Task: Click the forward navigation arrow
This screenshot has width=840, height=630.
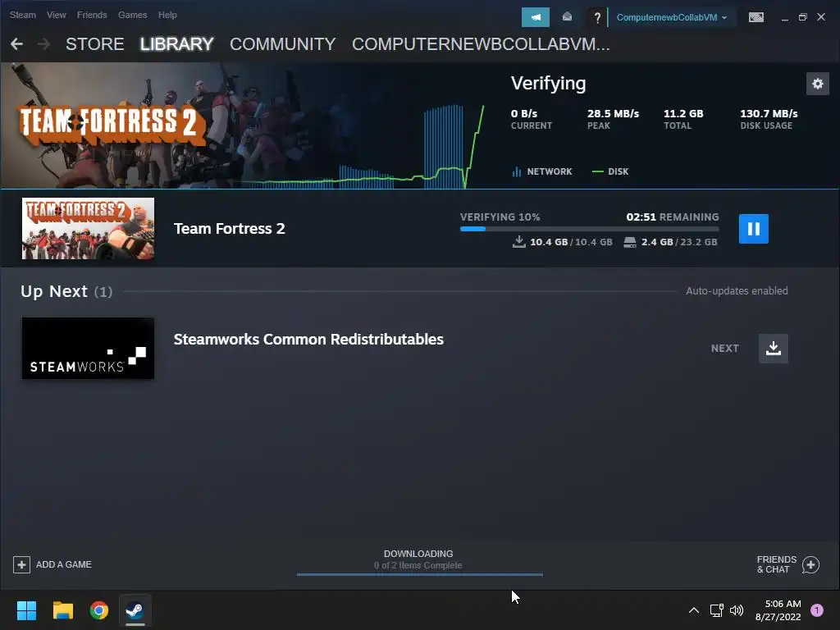Action: (x=44, y=44)
